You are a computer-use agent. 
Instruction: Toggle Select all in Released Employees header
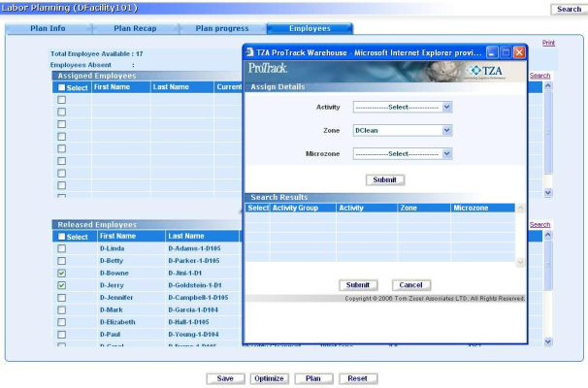click(62, 237)
